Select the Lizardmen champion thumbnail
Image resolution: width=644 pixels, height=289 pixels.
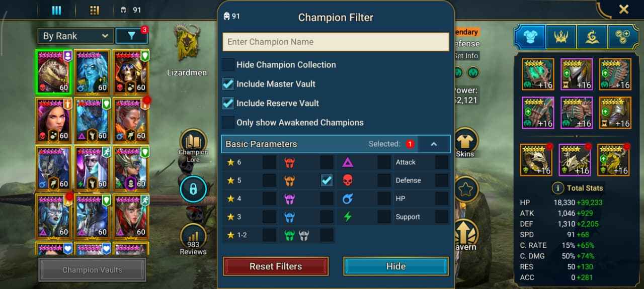[54, 71]
